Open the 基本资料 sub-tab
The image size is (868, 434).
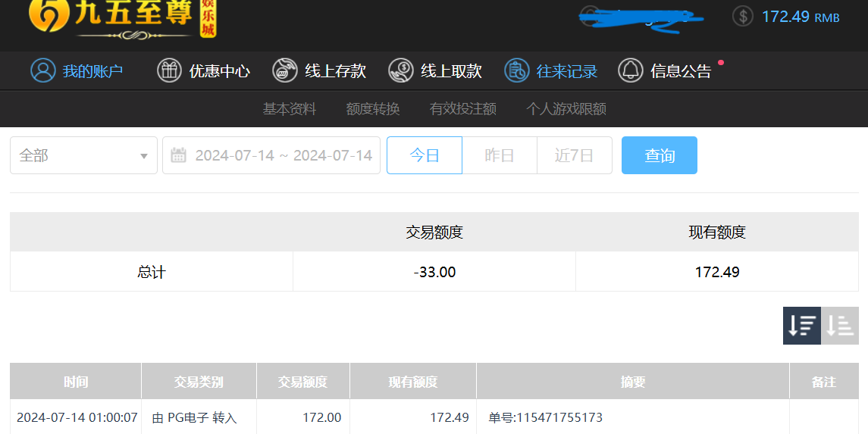pyautogui.click(x=290, y=109)
